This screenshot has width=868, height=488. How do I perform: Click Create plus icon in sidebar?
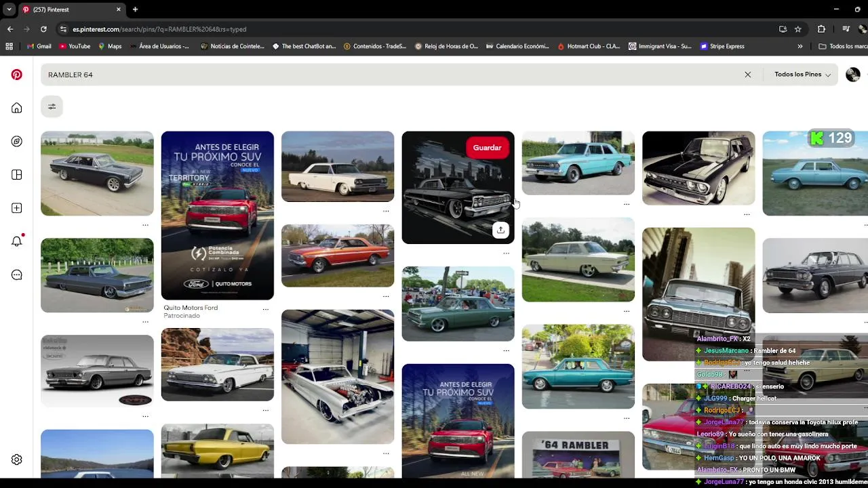click(x=16, y=208)
